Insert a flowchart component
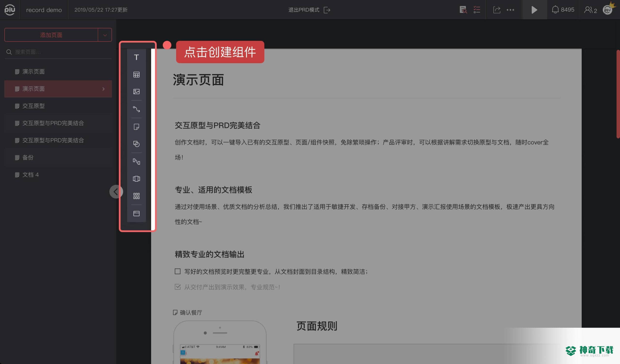The image size is (620, 364). point(136,162)
